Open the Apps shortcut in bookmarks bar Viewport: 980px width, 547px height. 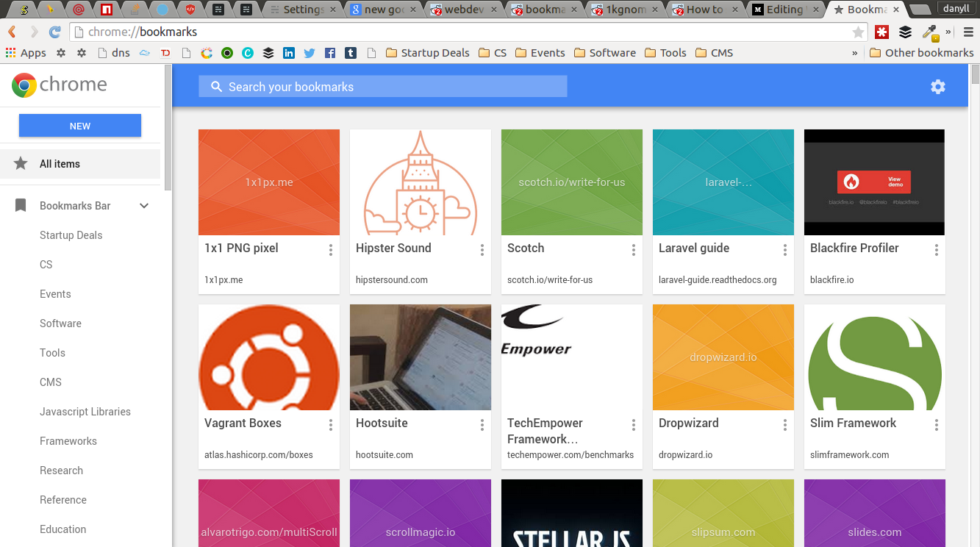[x=26, y=53]
